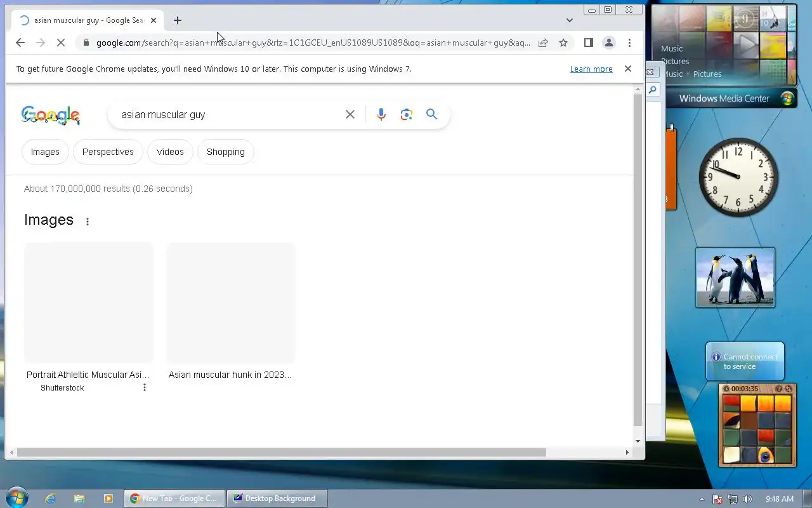Open the Shutterstock portrait image thumbnail
Viewport: 812px width, 508px height.
pos(89,302)
